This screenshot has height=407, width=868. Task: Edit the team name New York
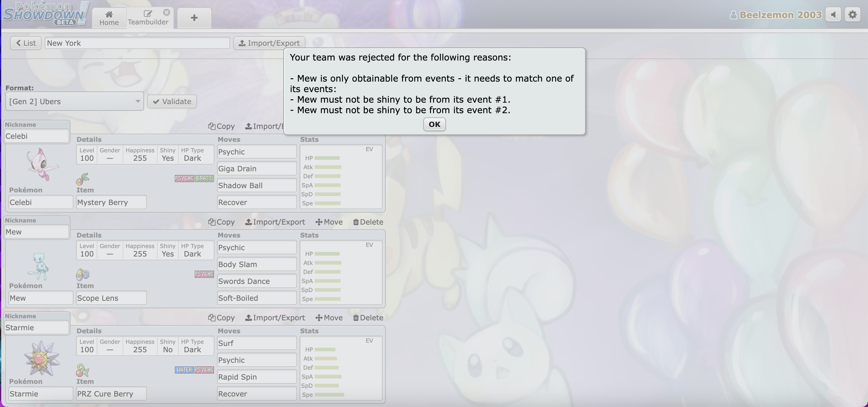pos(137,43)
